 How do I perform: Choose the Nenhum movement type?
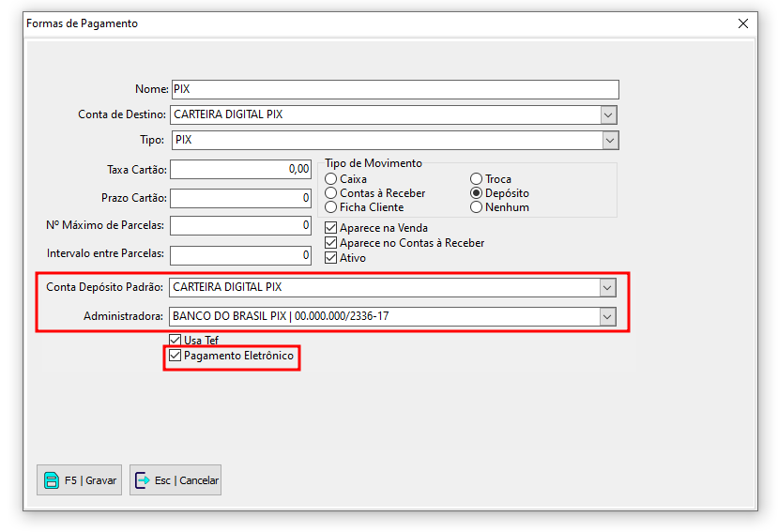tap(477, 207)
